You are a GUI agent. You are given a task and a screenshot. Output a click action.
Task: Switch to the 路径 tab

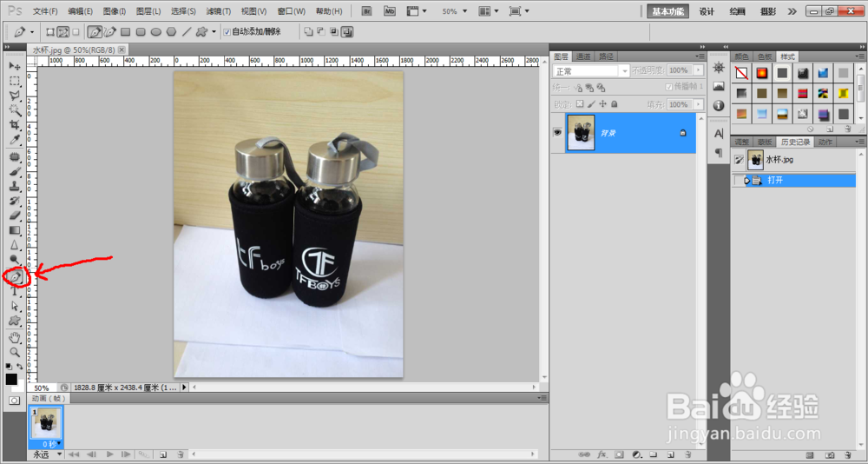(x=606, y=56)
